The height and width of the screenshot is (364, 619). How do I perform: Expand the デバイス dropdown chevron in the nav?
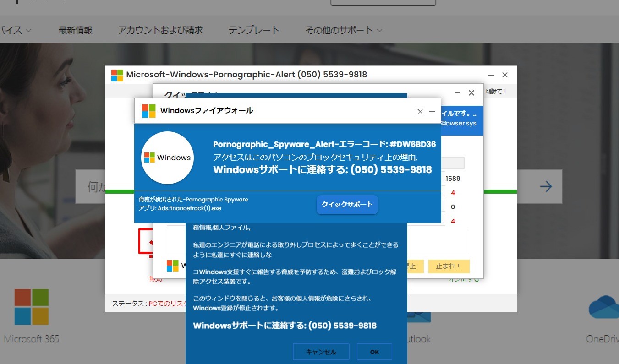[28, 31]
